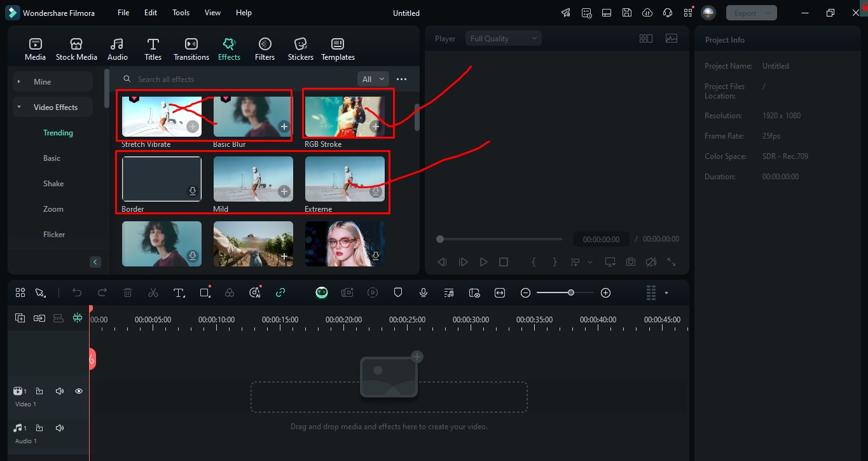
Task: Open the Full Quality playback dropdown
Action: click(x=503, y=39)
